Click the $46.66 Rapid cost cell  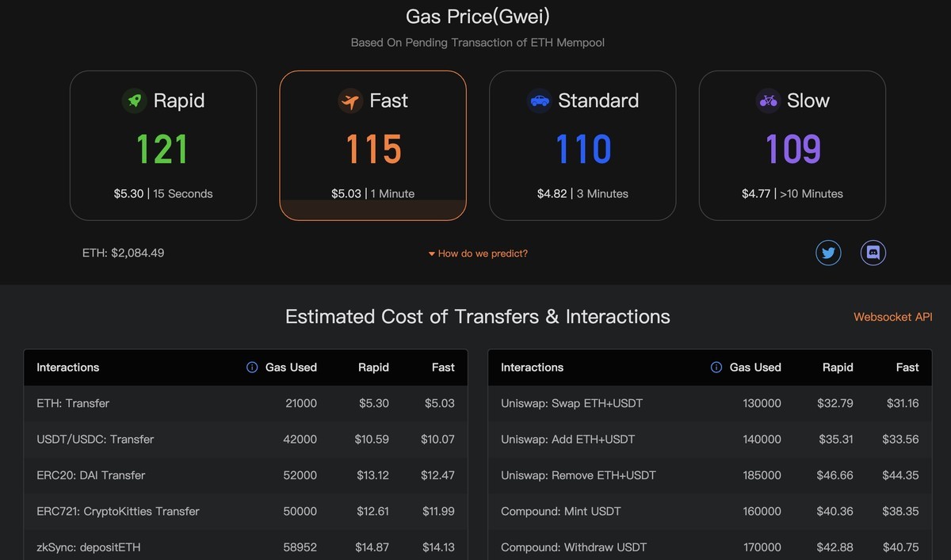835,475
